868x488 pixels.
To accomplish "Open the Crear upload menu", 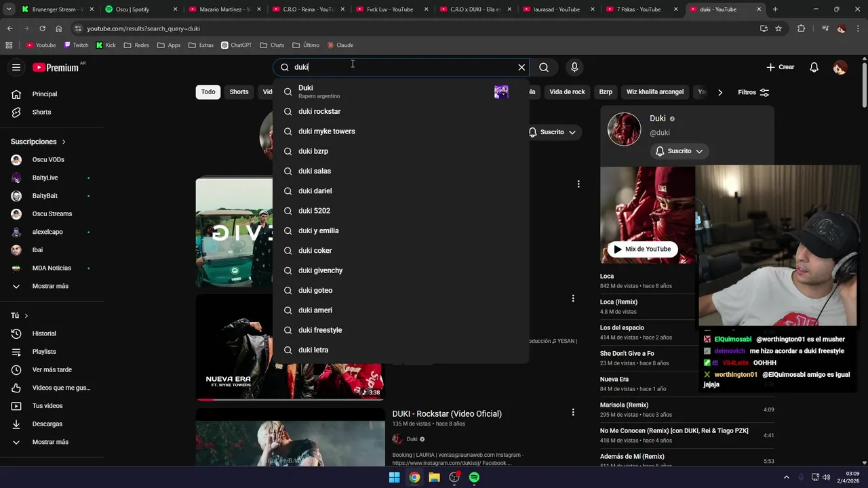I will tap(780, 67).
